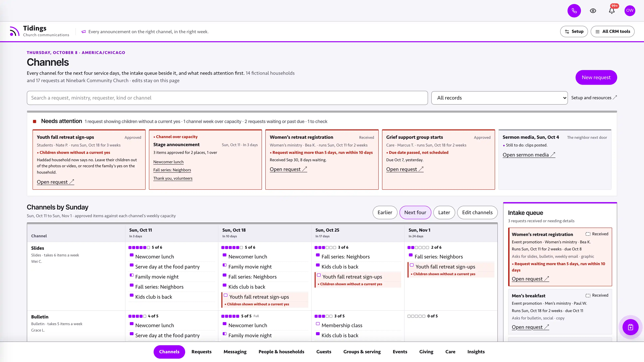Open request in Youth fall retreat attention card

(55, 182)
